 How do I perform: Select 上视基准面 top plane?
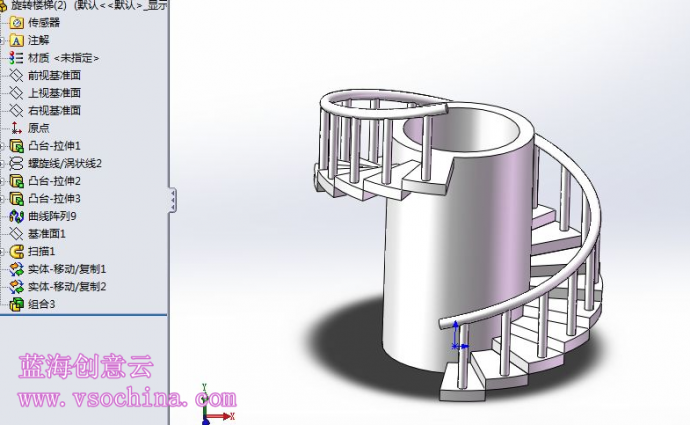(54, 93)
